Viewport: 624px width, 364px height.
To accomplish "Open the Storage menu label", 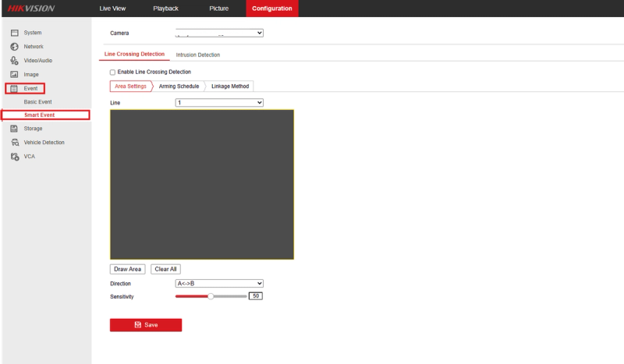I will pyautogui.click(x=33, y=129).
